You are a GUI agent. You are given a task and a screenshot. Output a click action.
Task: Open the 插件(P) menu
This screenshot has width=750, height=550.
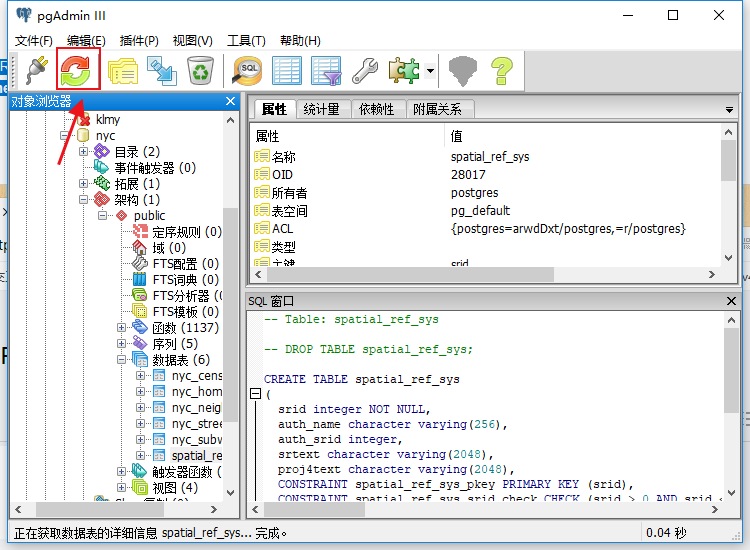click(x=139, y=41)
